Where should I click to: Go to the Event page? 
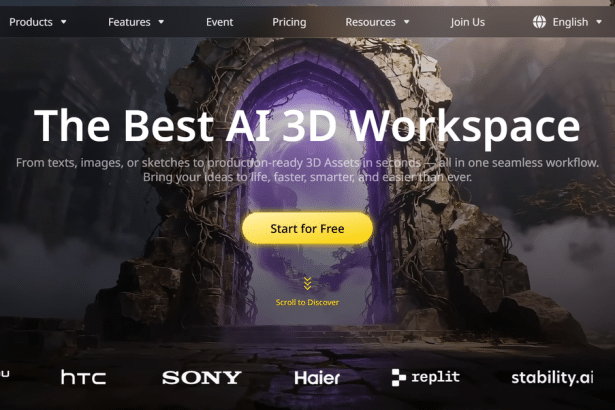(x=220, y=22)
